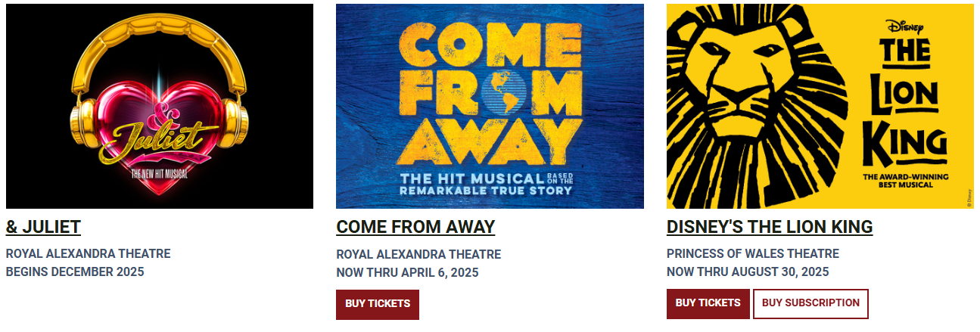Screen dimensions: 980x332
Task: Click the Disney logo on Lion King poster
Action: pyautogui.click(x=905, y=26)
